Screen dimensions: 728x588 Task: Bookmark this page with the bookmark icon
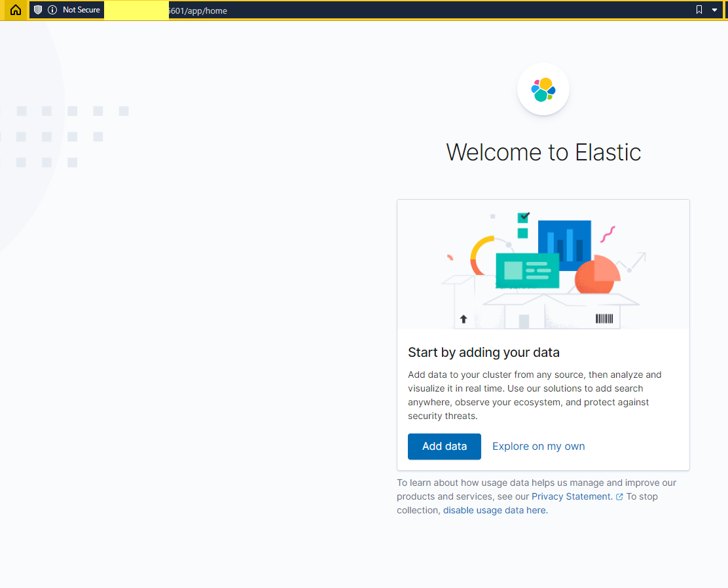[x=699, y=10]
